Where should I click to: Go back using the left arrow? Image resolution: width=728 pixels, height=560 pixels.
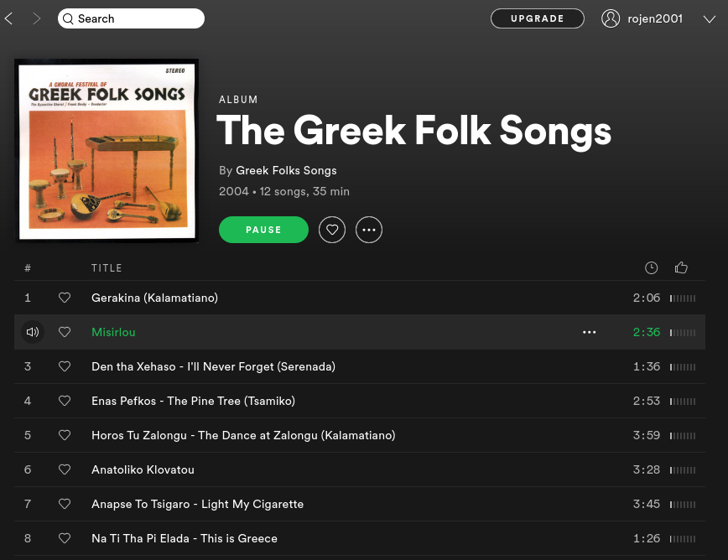pyautogui.click(x=9, y=18)
